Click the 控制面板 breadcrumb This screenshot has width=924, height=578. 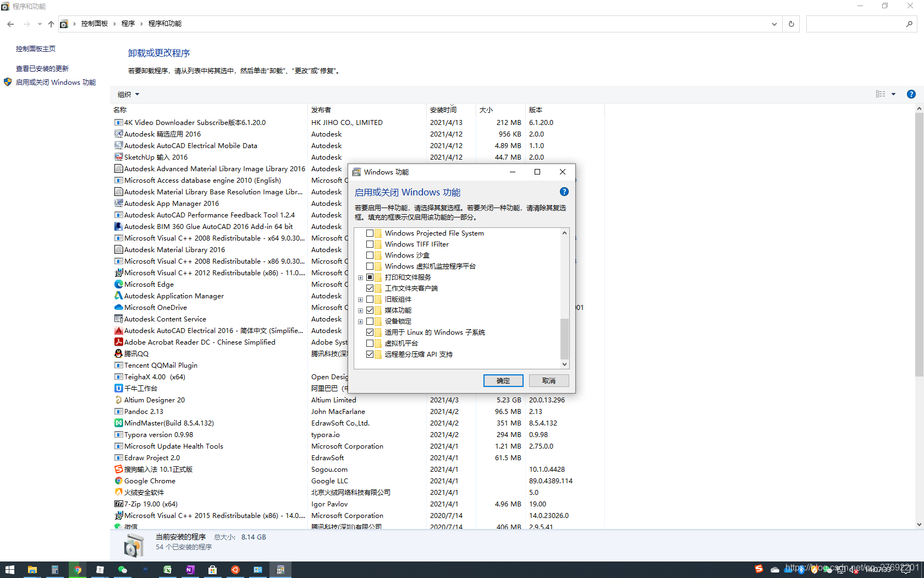pyautogui.click(x=95, y=24)
